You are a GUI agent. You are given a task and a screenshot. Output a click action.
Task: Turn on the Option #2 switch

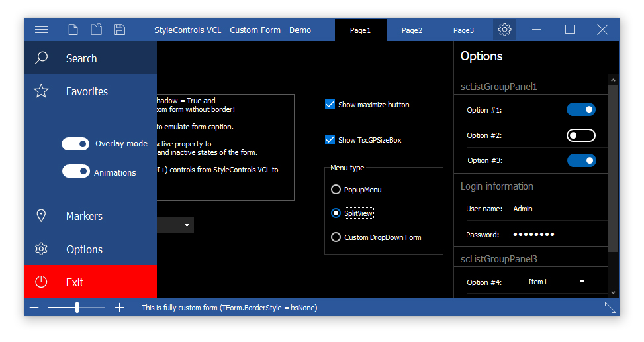tap(581, 135)
